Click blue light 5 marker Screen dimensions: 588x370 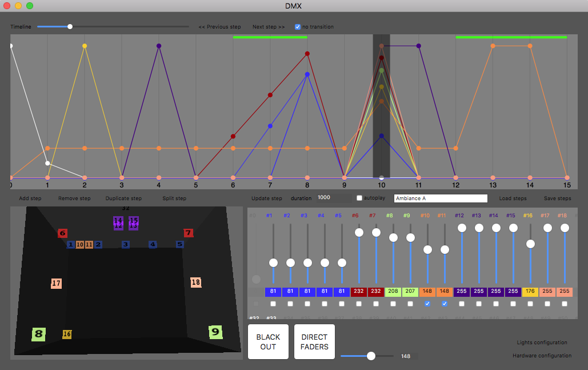point(179,244)
